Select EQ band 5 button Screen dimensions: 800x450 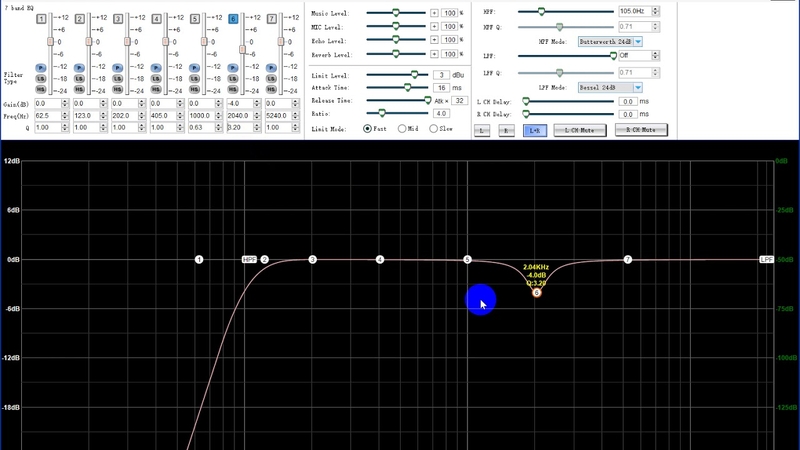195,19
